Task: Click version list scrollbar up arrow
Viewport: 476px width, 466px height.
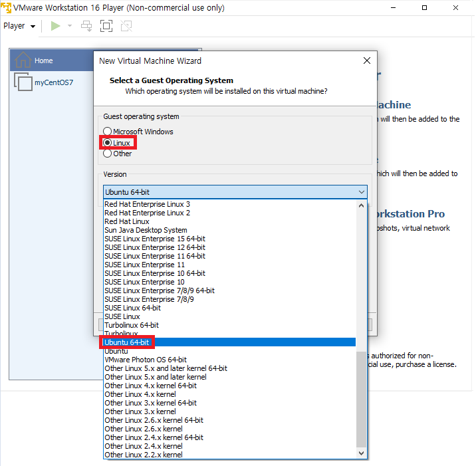Action: 361,205
